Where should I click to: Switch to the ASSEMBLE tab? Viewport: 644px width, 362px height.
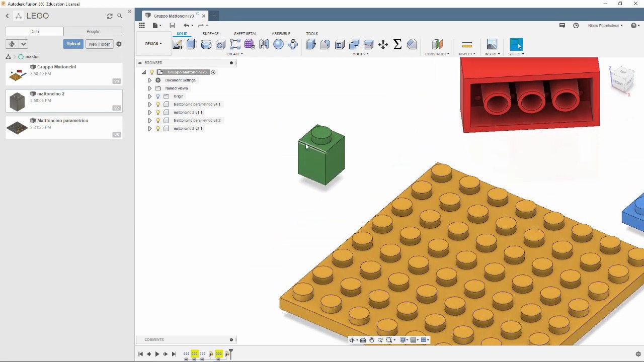pos(281,34)
